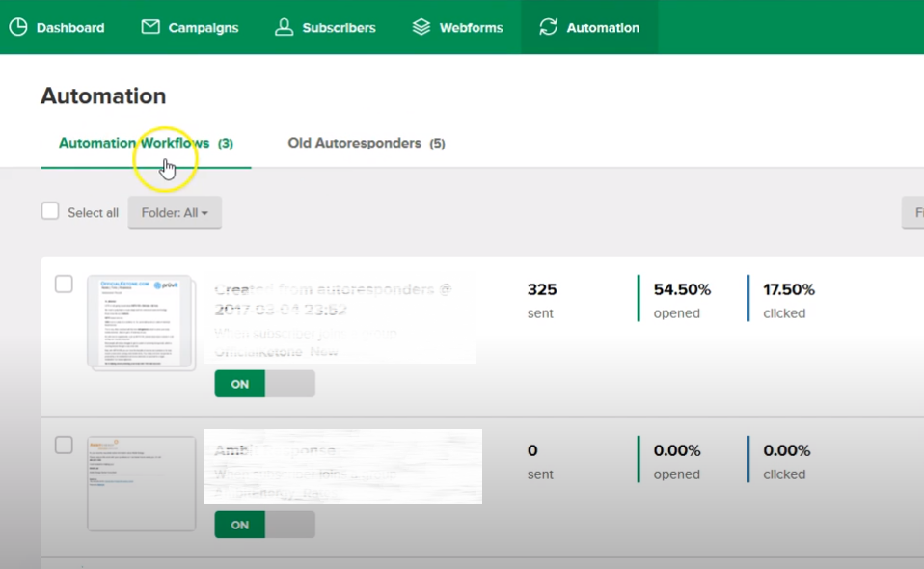Switch to Old Autoresponders tab

coord(366,143)
